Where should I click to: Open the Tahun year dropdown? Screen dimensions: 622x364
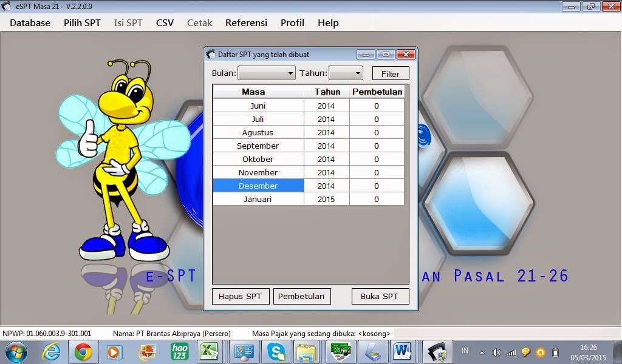click(x=345, y=72)
